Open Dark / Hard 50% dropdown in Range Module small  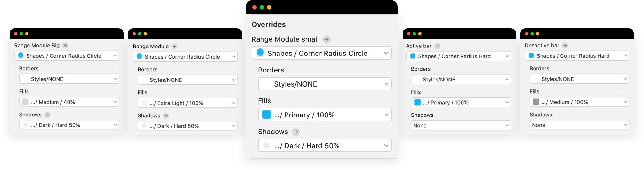325,146
